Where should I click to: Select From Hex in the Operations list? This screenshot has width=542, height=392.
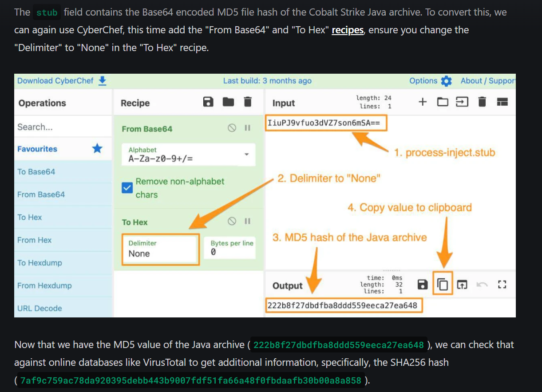[x=63, y=240]
